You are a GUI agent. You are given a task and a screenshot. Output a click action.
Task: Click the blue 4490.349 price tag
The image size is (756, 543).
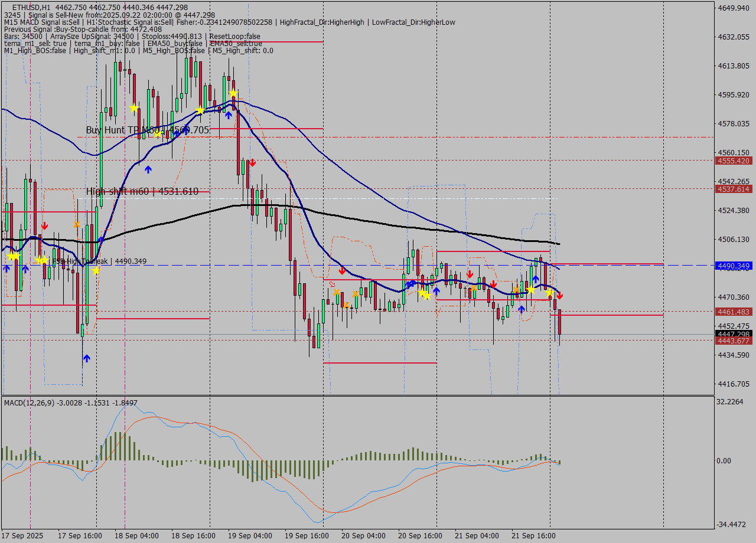tap(732, 266)
